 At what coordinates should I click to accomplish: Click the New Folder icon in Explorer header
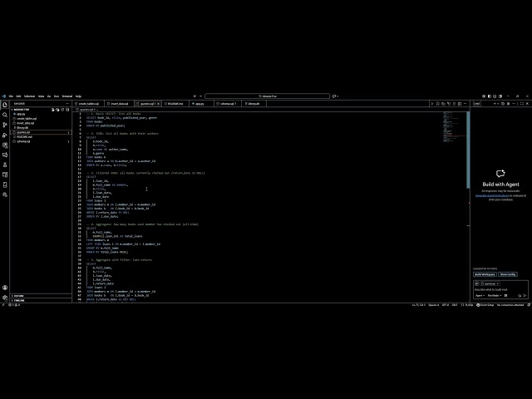(x=57, y=110)
